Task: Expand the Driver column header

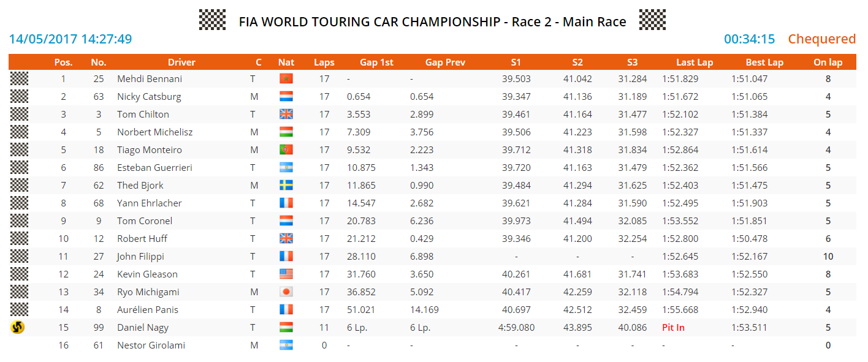Action: pyautogui.click(x=181, y=62)
